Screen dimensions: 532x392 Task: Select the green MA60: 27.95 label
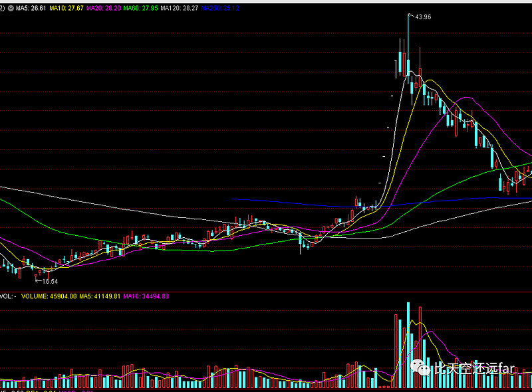point(149,7)
